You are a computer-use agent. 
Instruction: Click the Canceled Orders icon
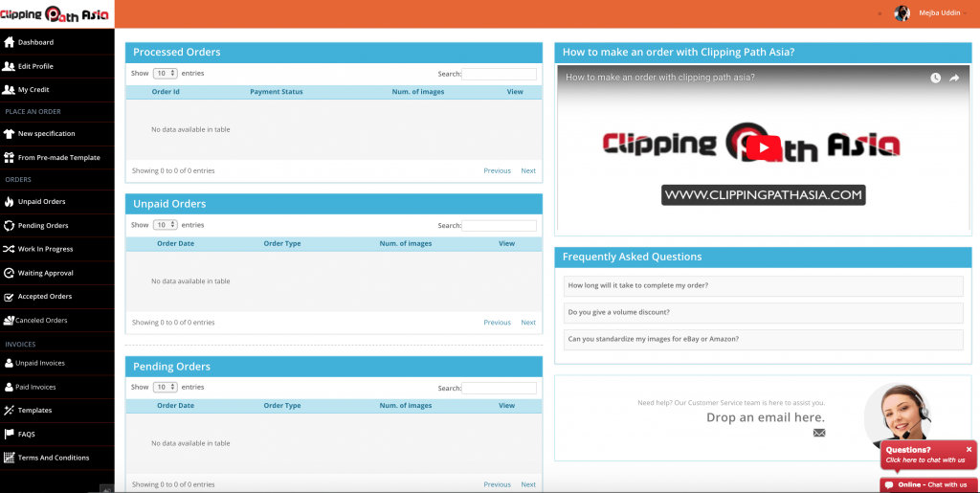pyautogui.click(x=9, y=321)
